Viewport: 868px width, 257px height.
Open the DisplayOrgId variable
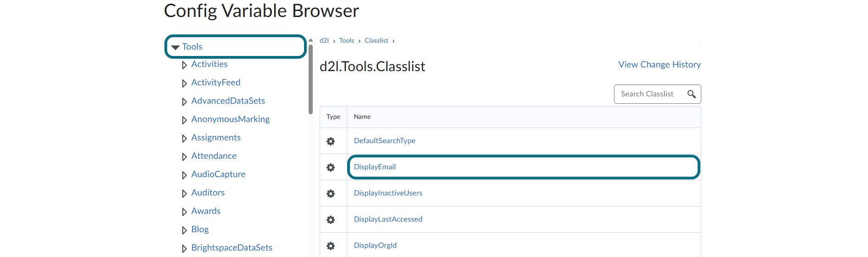(375, 246)
